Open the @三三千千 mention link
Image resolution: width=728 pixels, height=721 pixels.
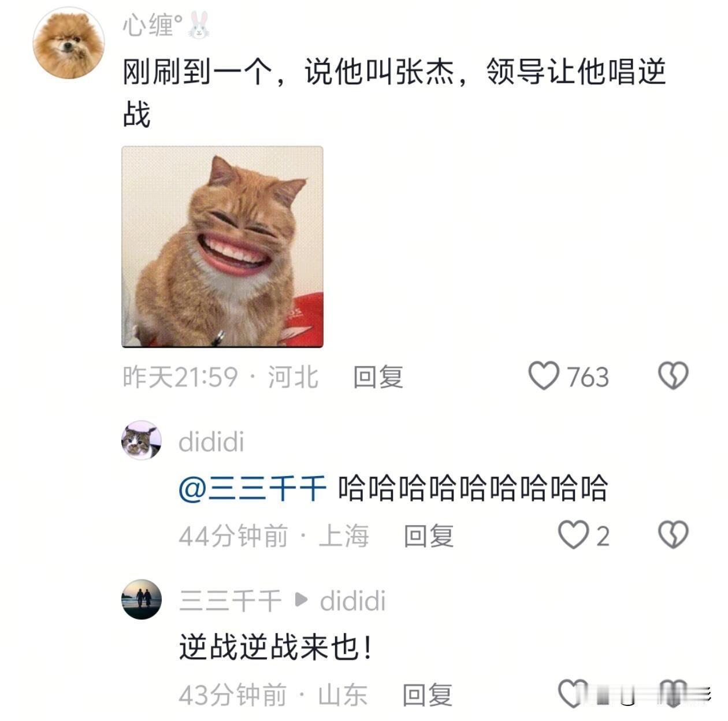[252, 488]
